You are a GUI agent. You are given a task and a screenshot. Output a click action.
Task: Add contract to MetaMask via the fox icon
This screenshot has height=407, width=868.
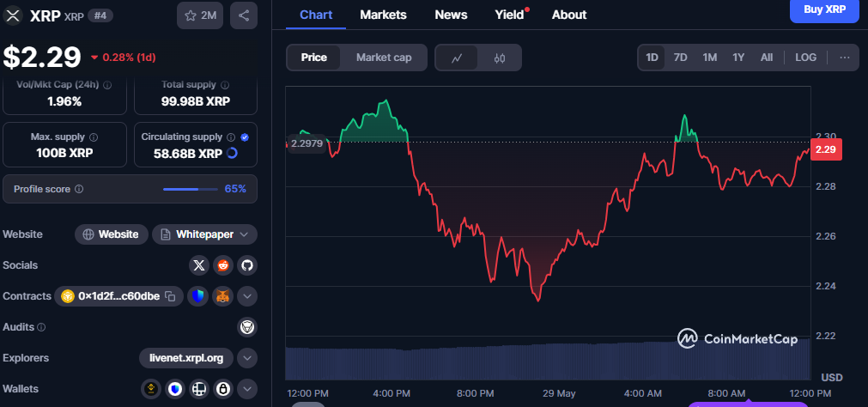click(x=223, y=296)
